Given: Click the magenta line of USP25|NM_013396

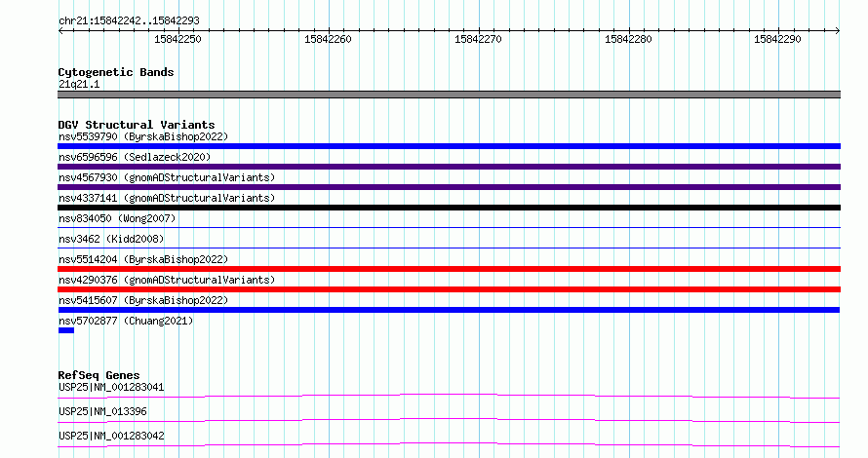Looking at the screenshot, I should click(x=449, y=420).
